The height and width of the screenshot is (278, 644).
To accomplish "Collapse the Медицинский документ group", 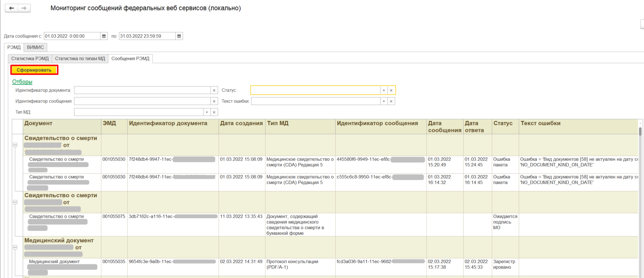I will point(15,247).
